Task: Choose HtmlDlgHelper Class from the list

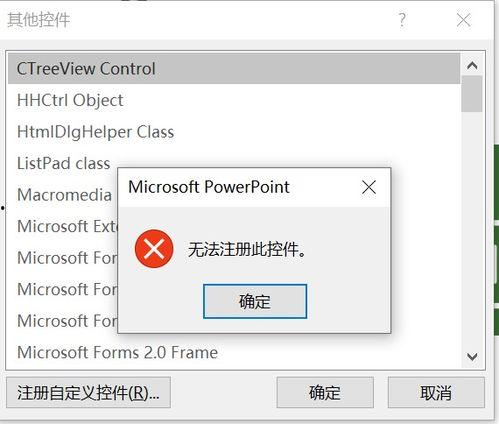Action: pyautogui.click(x=234, y=132)
